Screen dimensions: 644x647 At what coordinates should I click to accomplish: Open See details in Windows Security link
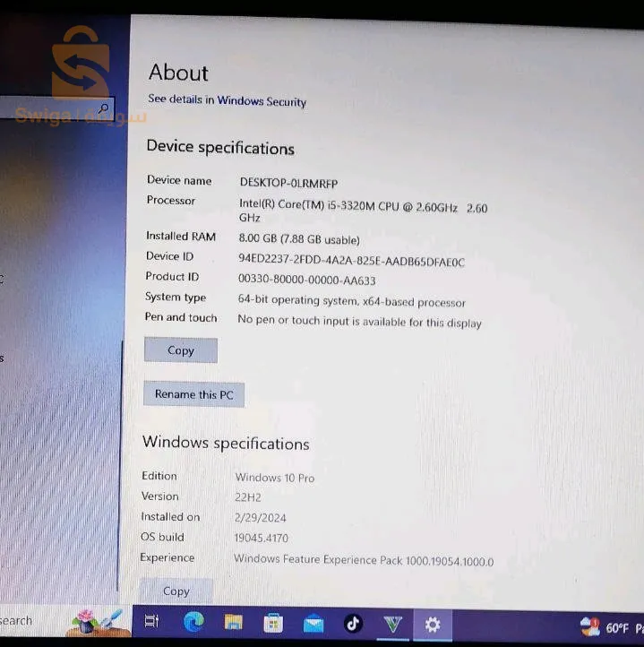tap(227, 100)
